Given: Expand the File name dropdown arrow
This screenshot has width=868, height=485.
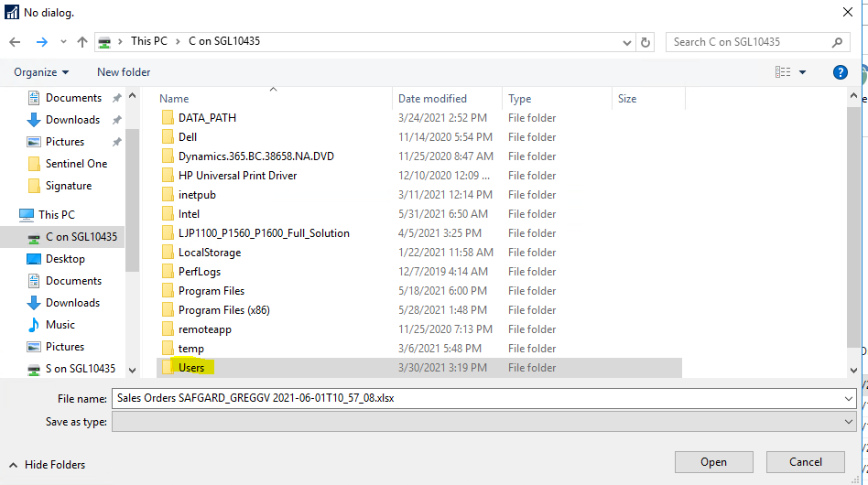Looking at the screenshot, I should (849, 399).
